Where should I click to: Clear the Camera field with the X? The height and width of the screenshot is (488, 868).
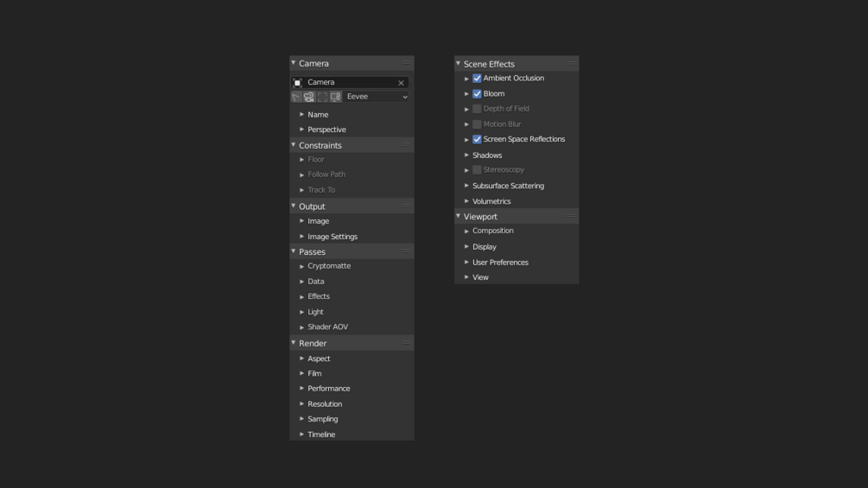coord(401,83)
